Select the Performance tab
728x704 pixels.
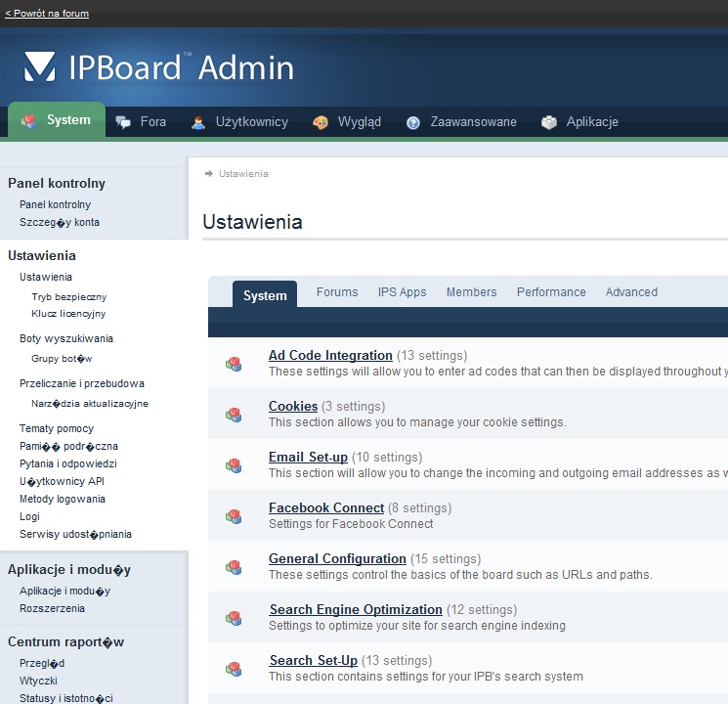pos(551,292)
